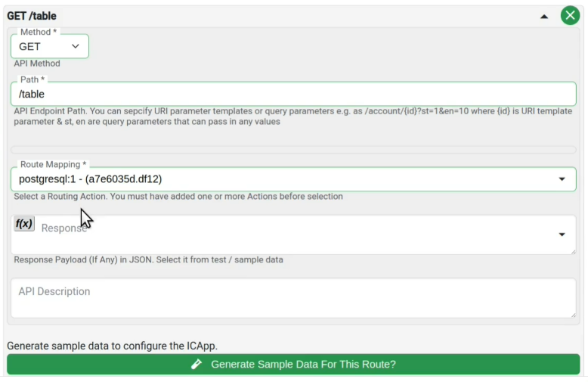Image resolution: width=588 pixels, height=382 pixels.
Task: Collapse the GET /table panel with the up arrow
Action: [x=543, y=17]
